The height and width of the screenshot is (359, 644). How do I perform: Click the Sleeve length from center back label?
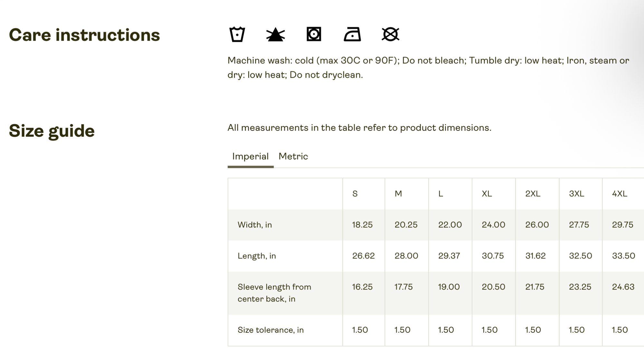pos(274,293)
